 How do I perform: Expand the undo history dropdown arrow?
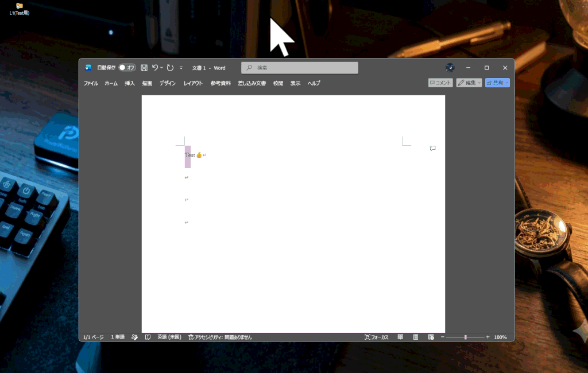161,68
